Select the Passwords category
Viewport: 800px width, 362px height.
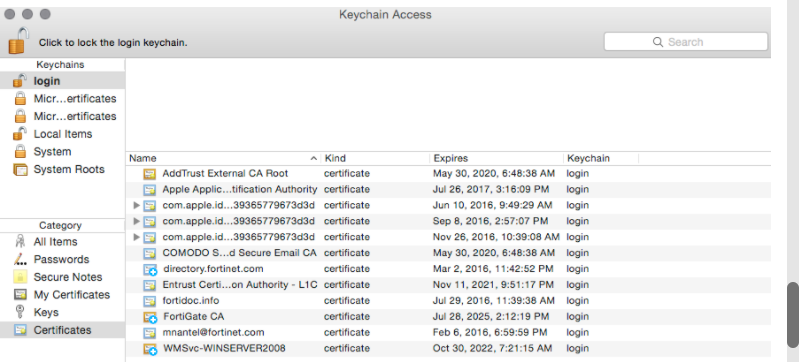pyautogui.click(x=62, y=260)
